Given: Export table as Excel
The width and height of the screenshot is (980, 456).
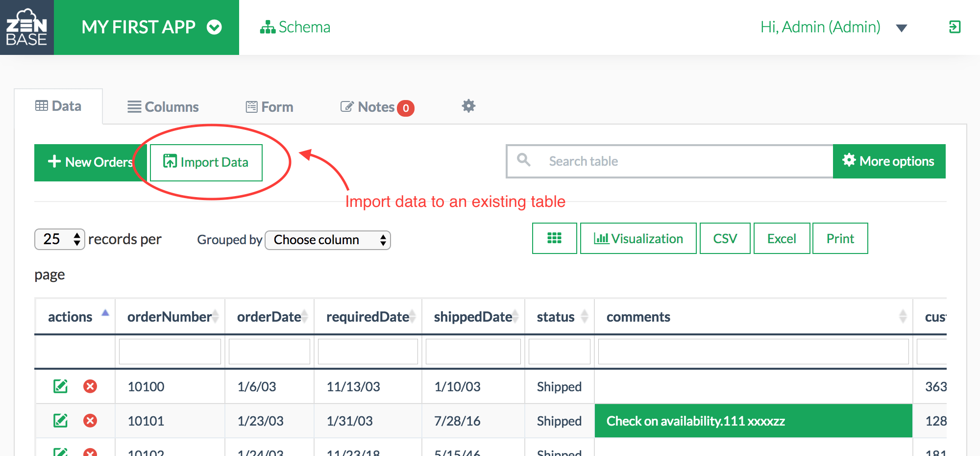Looking at the screenshot, I should [x=782, y=238].
